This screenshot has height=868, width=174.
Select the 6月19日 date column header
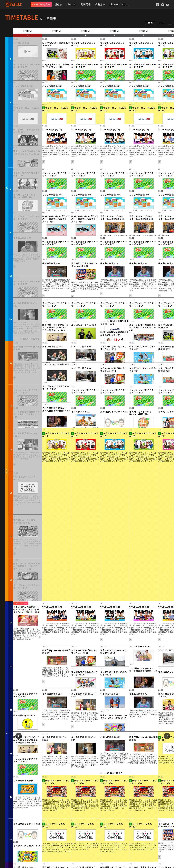[115, 31]
